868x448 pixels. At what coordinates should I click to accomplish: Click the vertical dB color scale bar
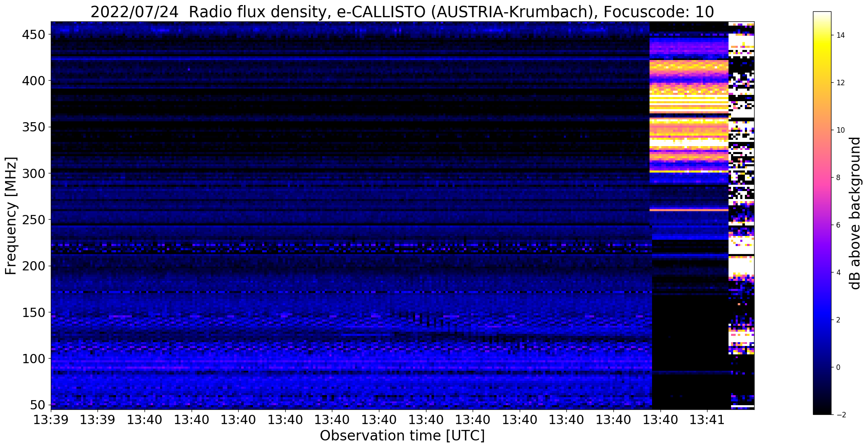[822, 213]
